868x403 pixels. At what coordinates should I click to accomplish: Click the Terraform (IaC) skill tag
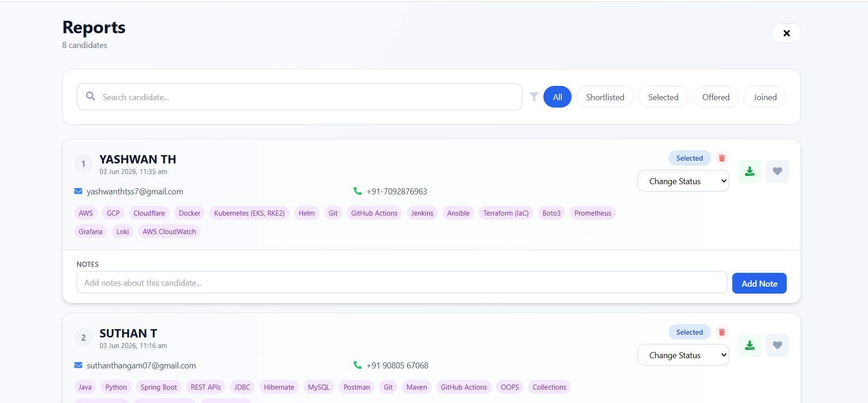pyautogui.click(x=506, y=213)
